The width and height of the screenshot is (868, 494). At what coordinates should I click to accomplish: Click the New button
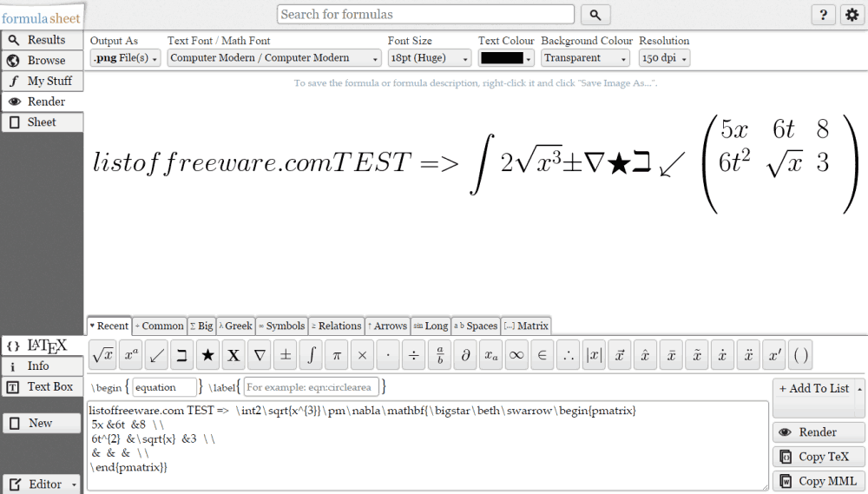point(43,423)
